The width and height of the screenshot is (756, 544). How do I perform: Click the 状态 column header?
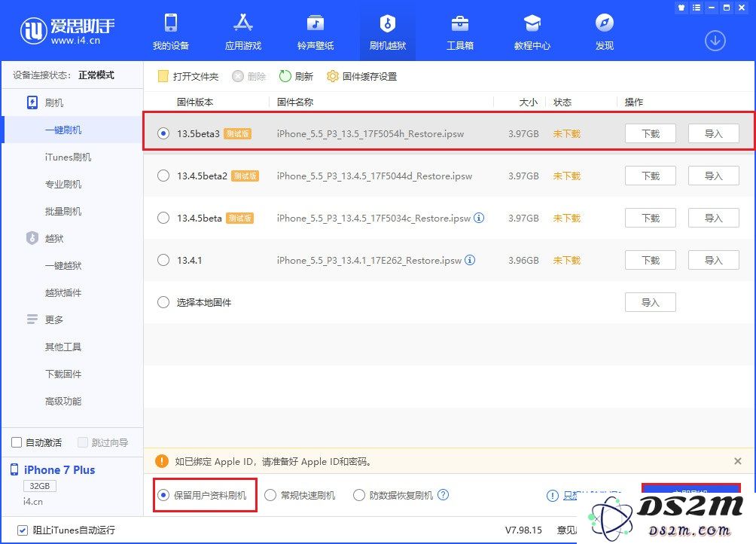point(562,102)
